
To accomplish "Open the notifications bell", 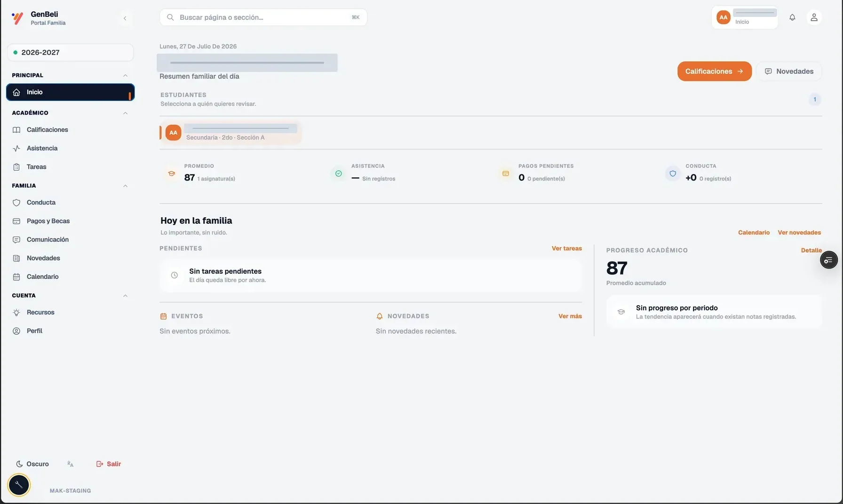I will [x=792, y=17].
